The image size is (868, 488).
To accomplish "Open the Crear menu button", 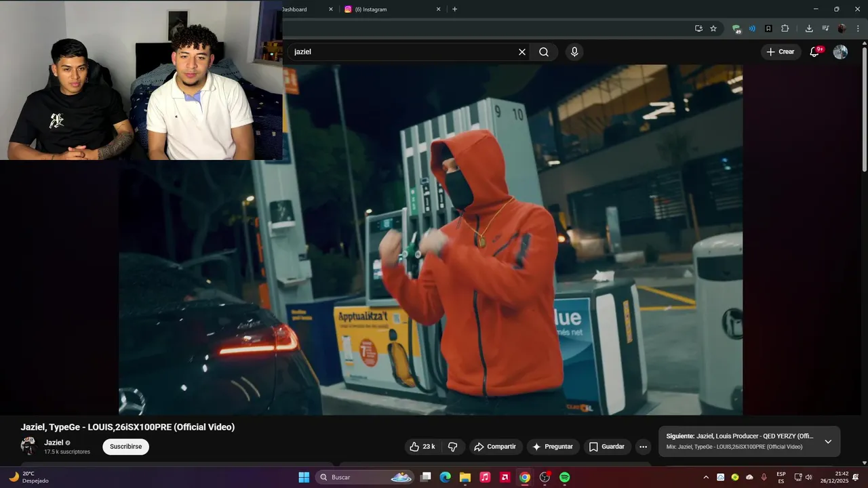I will pyautogui.click(x=781, y=52).
